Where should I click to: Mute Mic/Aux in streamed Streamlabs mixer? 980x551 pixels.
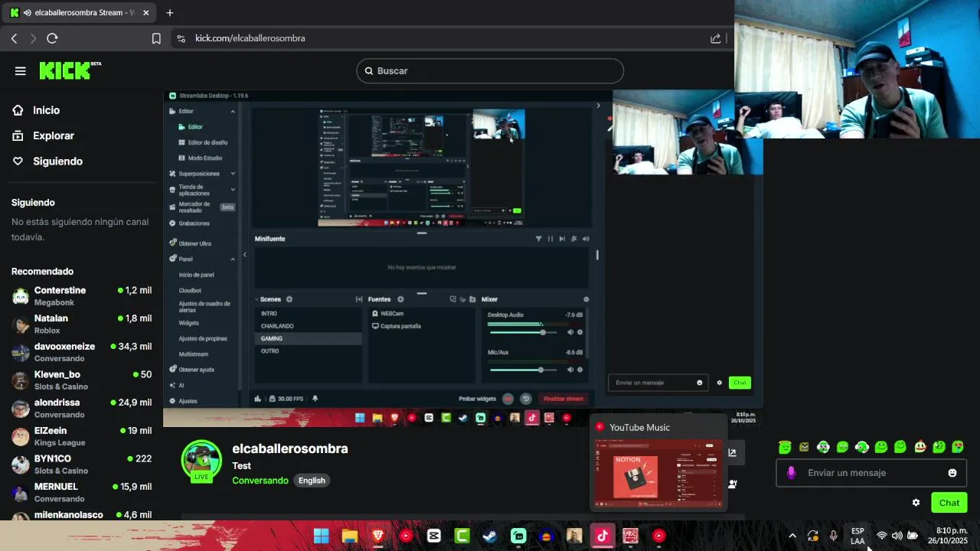570,370
